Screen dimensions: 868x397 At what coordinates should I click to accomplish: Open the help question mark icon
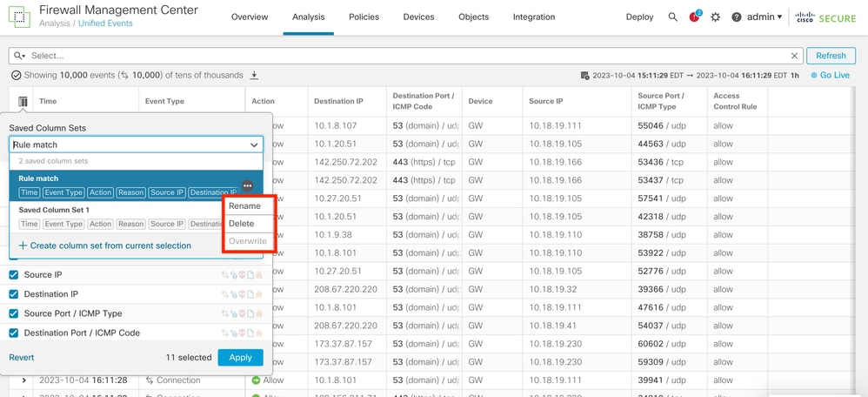tap(736, 17)
